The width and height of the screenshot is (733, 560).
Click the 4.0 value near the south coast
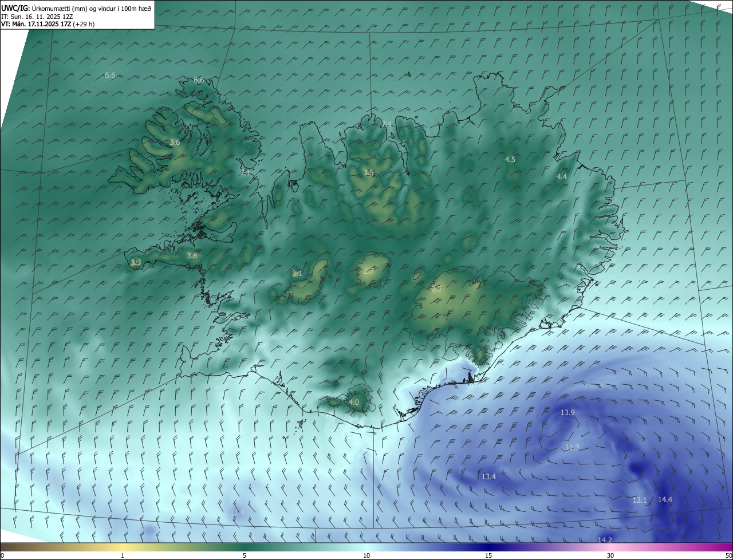tap(354, 402)
